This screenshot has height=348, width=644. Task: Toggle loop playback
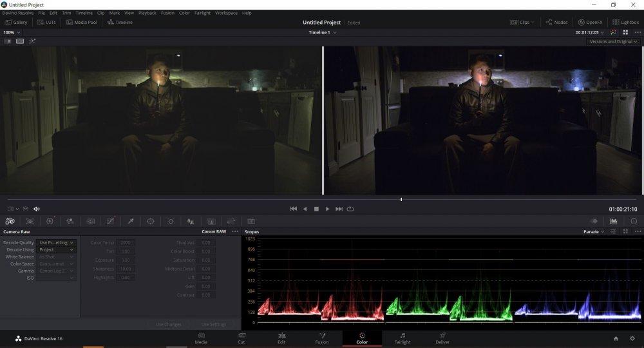click(x=350, y=209)
